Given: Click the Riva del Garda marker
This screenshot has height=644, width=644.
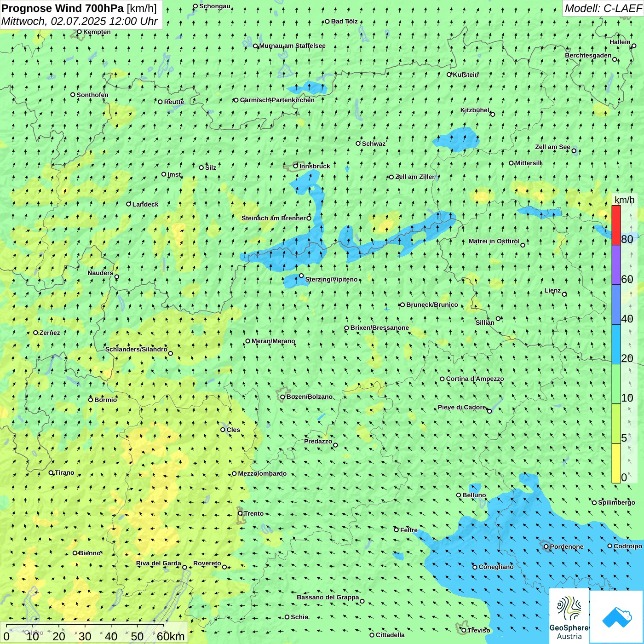Looking at the screenshot, I should click(x=184, y=567).
